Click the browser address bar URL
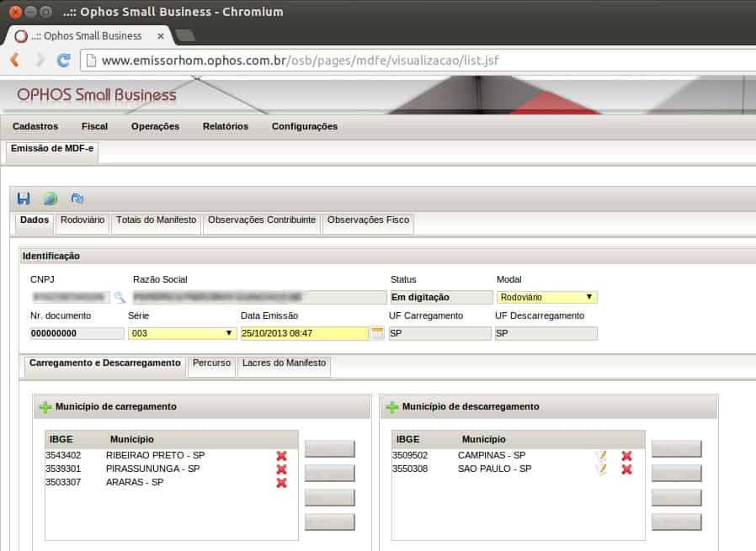The image size is (756, 551). tap(300, 61)
